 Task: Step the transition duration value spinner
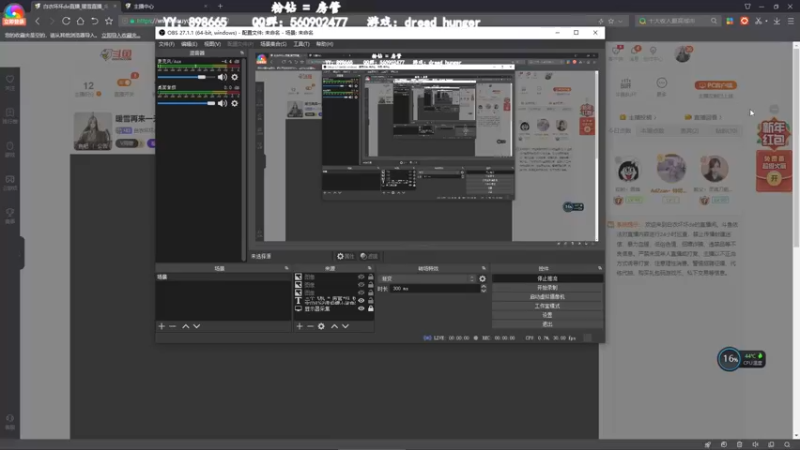click(483, 288)
